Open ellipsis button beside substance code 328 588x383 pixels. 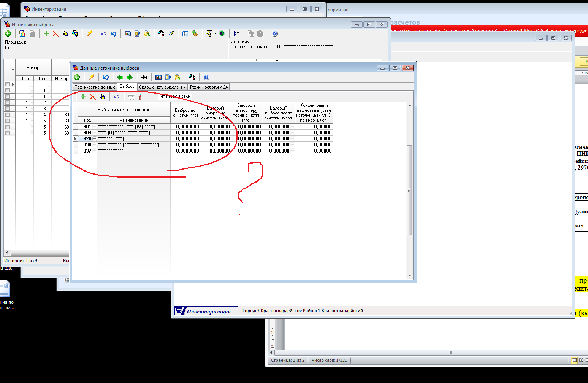tap(95, 139)
